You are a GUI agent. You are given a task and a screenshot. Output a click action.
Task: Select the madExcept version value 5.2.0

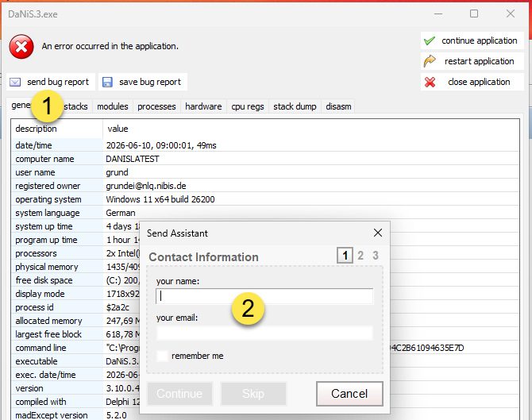pos(117,415)
